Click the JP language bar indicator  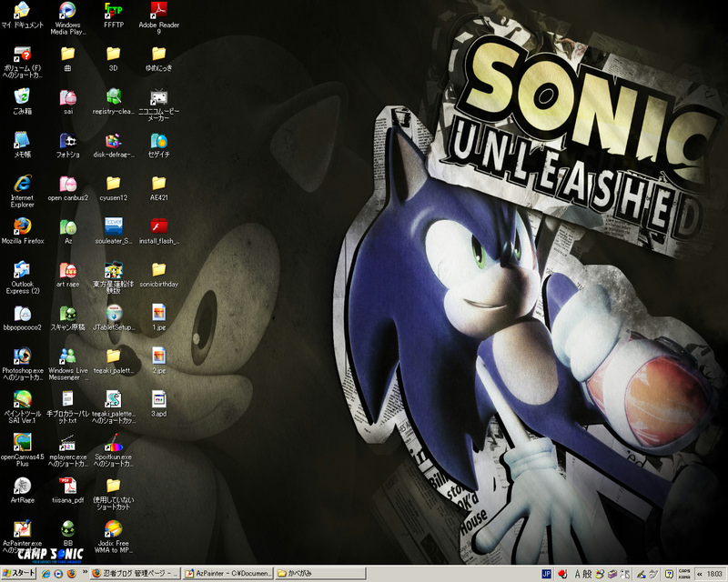coord(547,574)
